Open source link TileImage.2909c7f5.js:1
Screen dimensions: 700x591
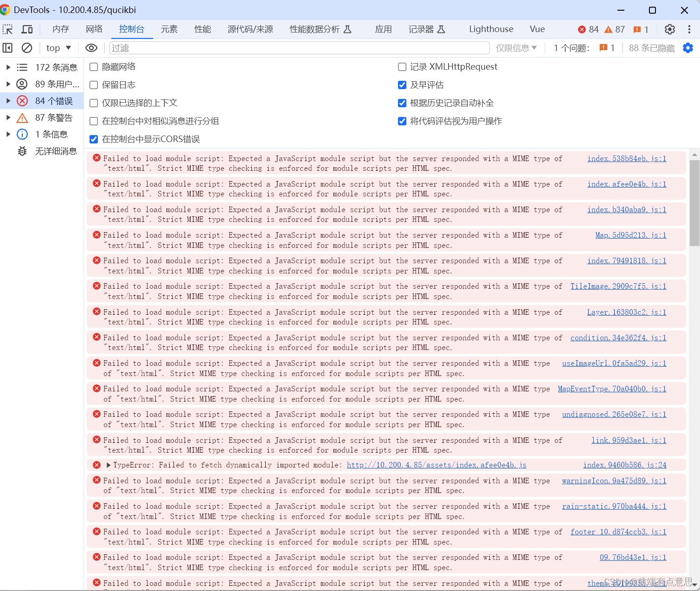pos(618,286)
